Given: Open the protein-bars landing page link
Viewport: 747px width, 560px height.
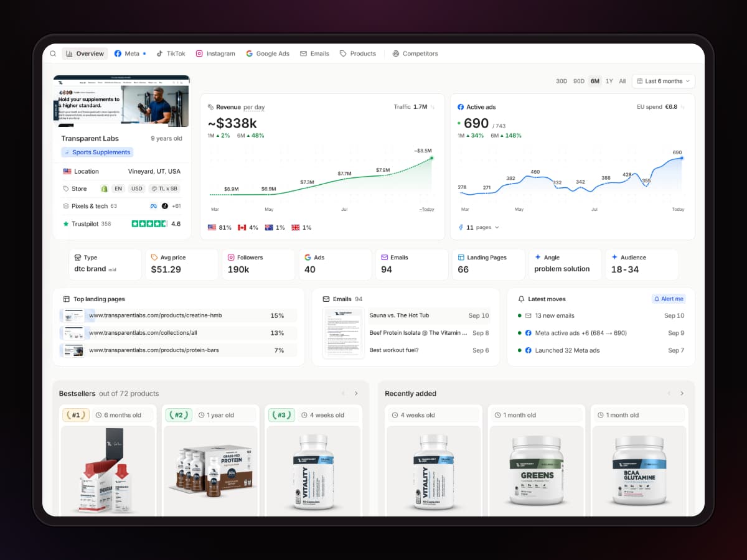Looking at the screenshot, I should 154,350.
